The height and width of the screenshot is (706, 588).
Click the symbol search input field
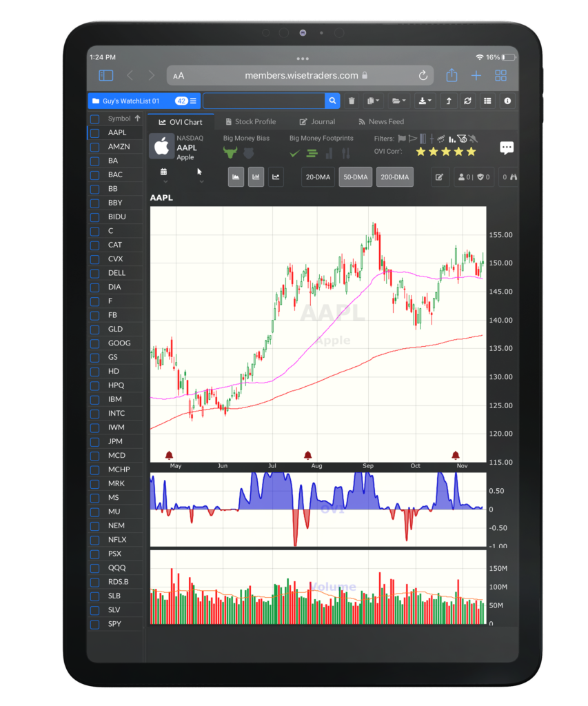[x=264, y=101]
